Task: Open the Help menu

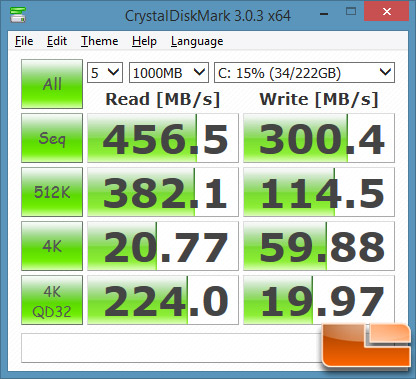Action: (144, 41)
